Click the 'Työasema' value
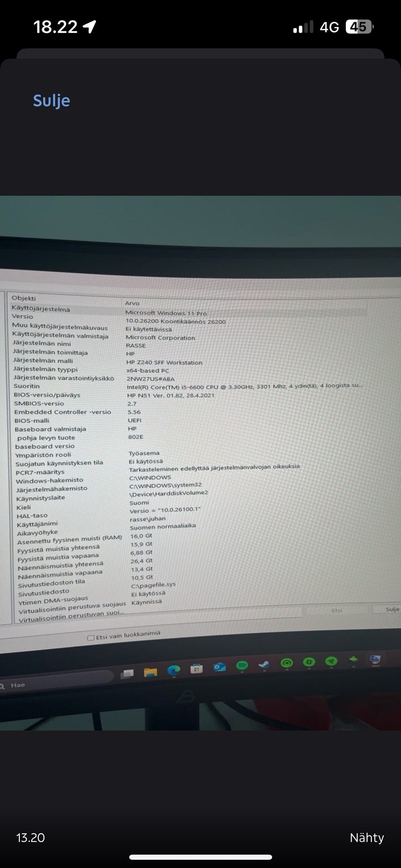 [144, 453]
